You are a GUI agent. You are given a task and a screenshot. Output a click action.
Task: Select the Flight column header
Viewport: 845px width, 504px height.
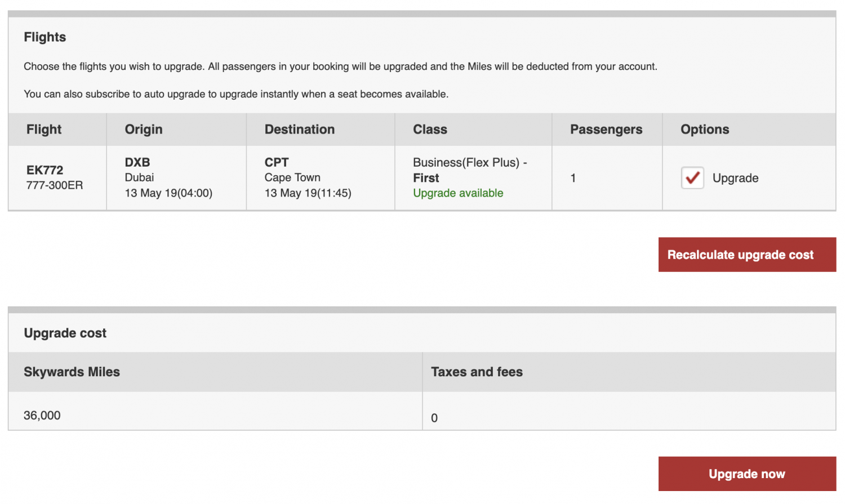[x=43, y=129]
